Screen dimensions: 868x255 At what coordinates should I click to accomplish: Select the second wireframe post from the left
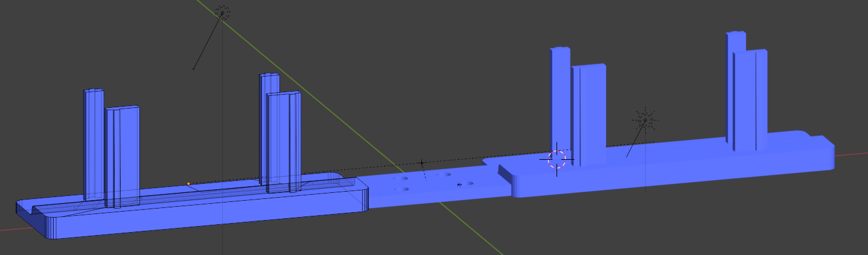(123, 157)
